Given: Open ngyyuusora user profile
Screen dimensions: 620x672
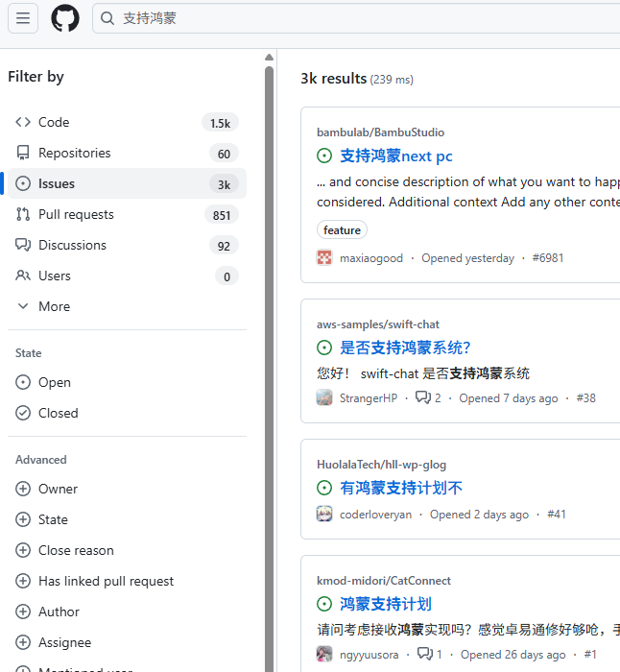Looking at the screenshot, I should (369, 655).
